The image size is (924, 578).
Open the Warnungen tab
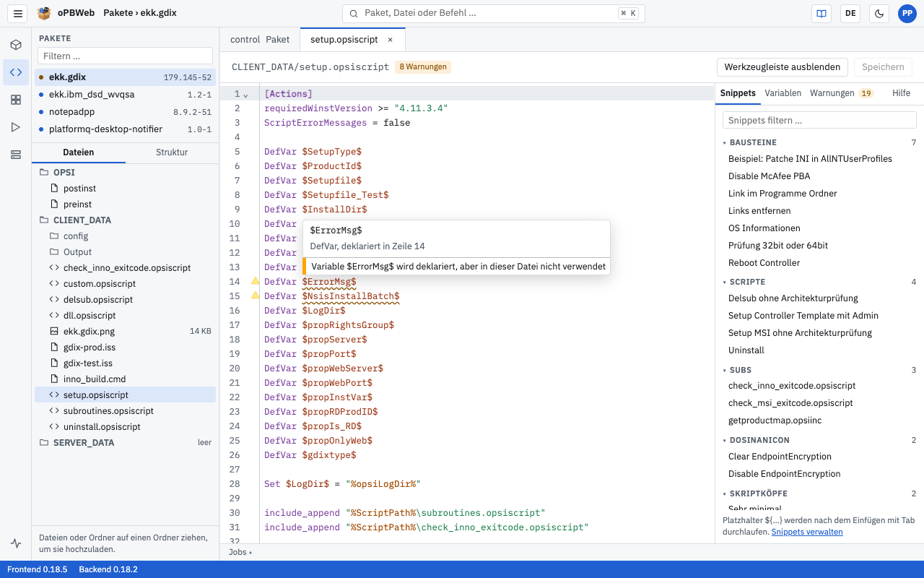coord(842,93)
